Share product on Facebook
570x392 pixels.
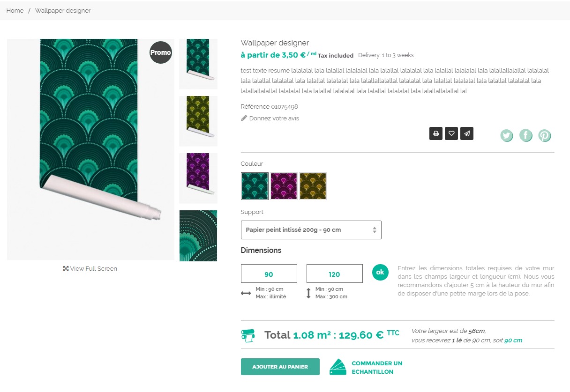click(x=525, y=136)
